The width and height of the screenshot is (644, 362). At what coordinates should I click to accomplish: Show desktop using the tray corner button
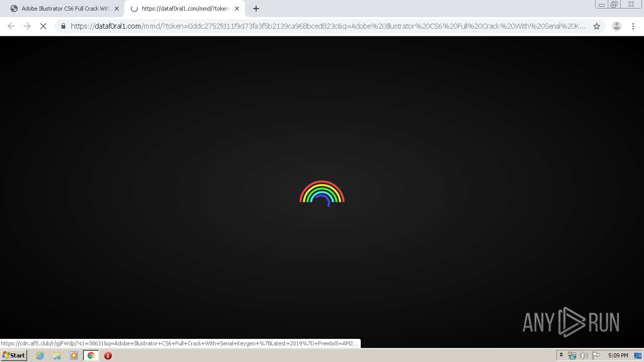coord(638,355)
